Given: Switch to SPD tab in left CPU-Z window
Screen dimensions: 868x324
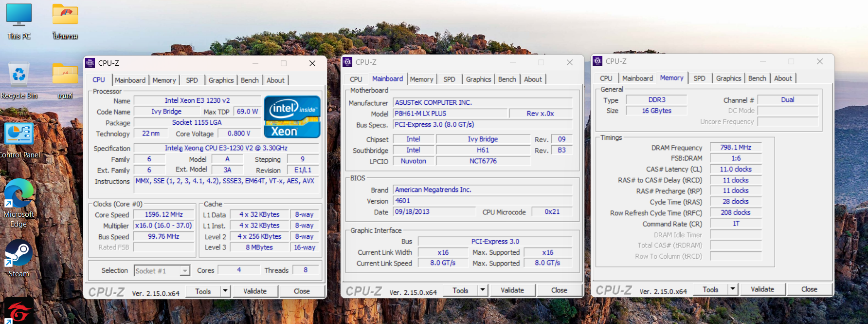Looking at the screenshot, I should click(x=192, y=80).
